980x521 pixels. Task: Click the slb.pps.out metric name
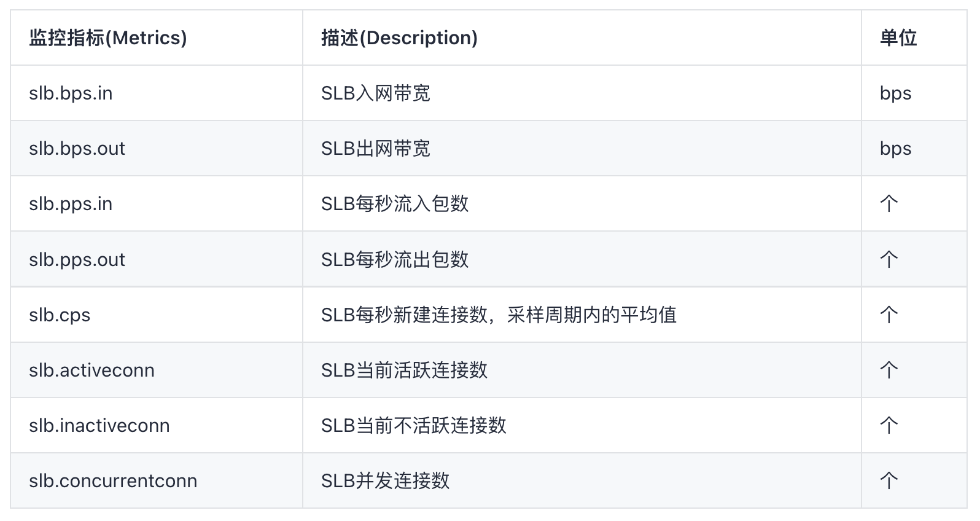[x=77, y=259]
